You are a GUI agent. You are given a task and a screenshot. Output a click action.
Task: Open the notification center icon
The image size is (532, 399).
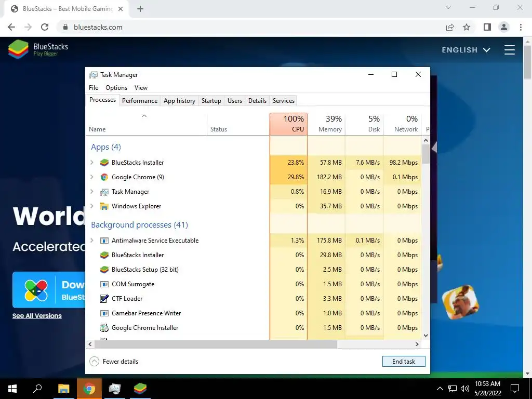[x=515, y=389]
